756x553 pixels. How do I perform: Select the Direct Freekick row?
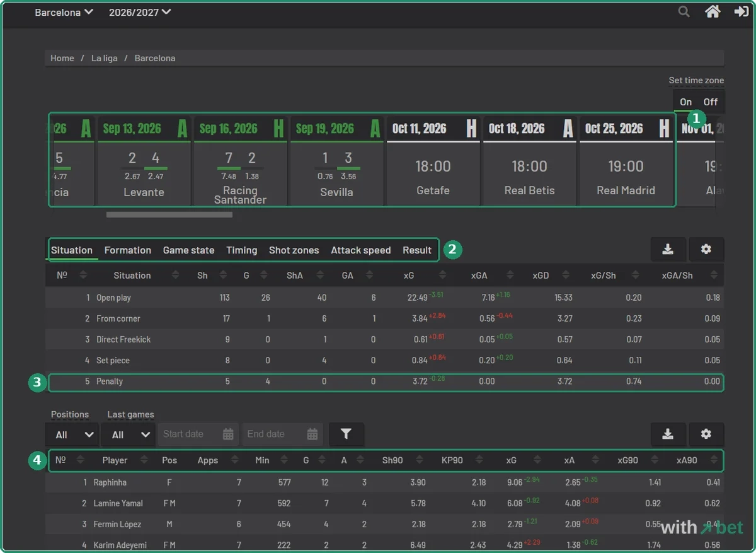click(x=384, y=339)
